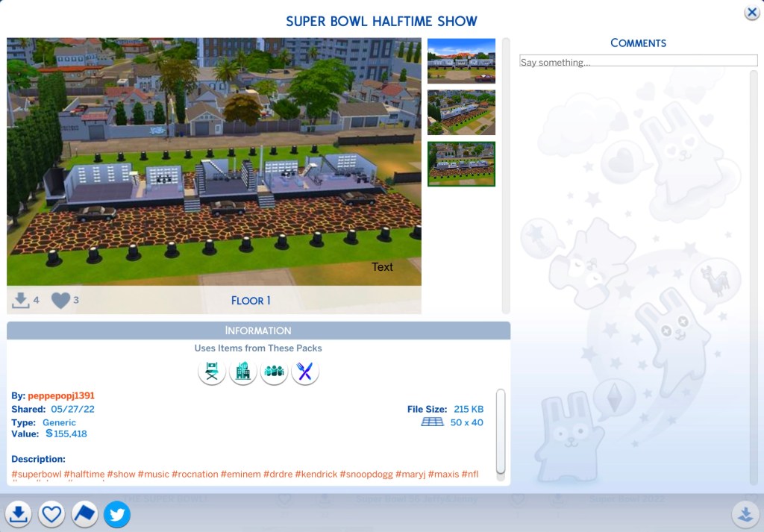The width and height of the screenshot is (764, 532).
Task: Select the first lot preview thumbnail
Action: pos(461,60)
